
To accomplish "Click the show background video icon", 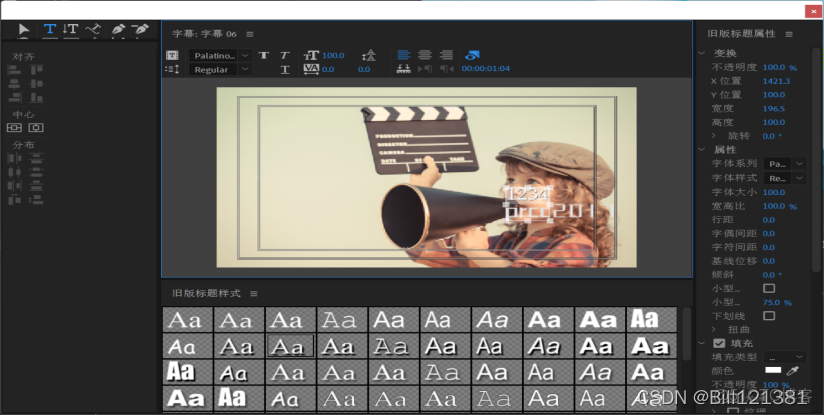I will tap(472, 55).
